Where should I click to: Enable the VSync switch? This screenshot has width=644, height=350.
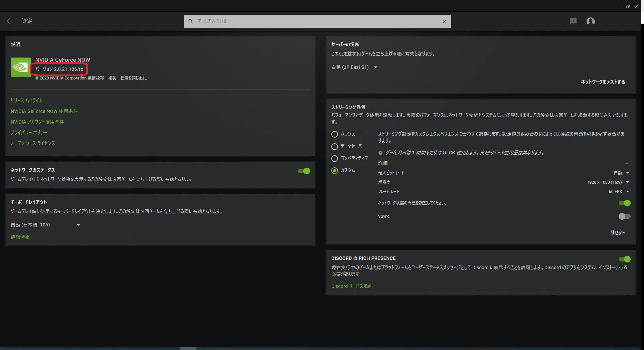click(624, 216)
